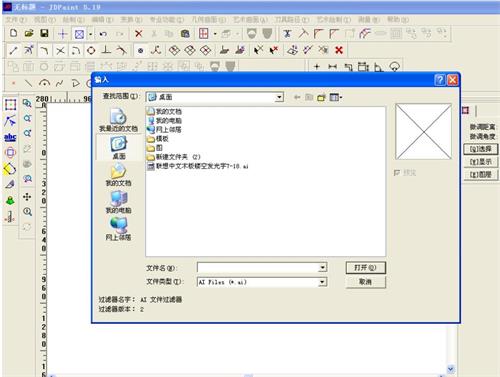The image size is (500, 377).
Task: Open the 文件 File menu
Action: coord(16,20)
